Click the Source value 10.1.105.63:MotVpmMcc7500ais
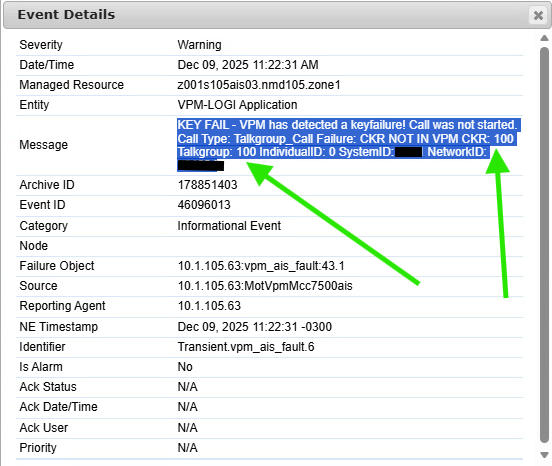Viewport: 552px width, 466px height. 265,286
